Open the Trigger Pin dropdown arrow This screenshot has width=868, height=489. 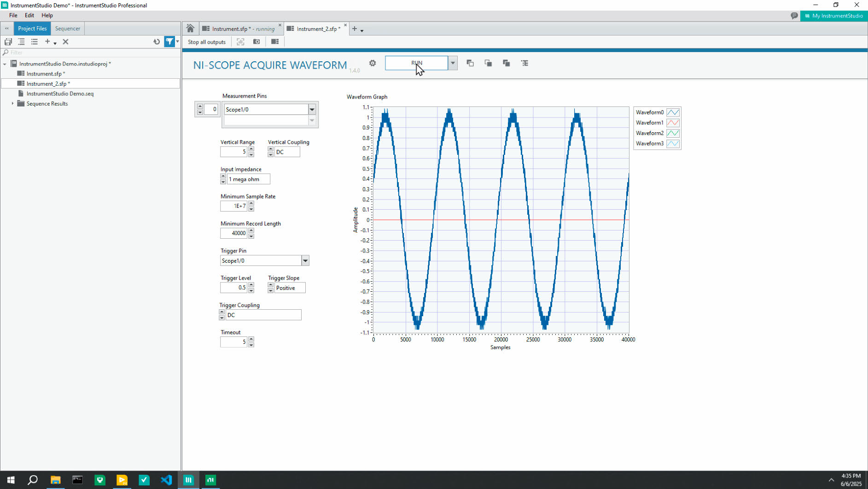point(305,261)
